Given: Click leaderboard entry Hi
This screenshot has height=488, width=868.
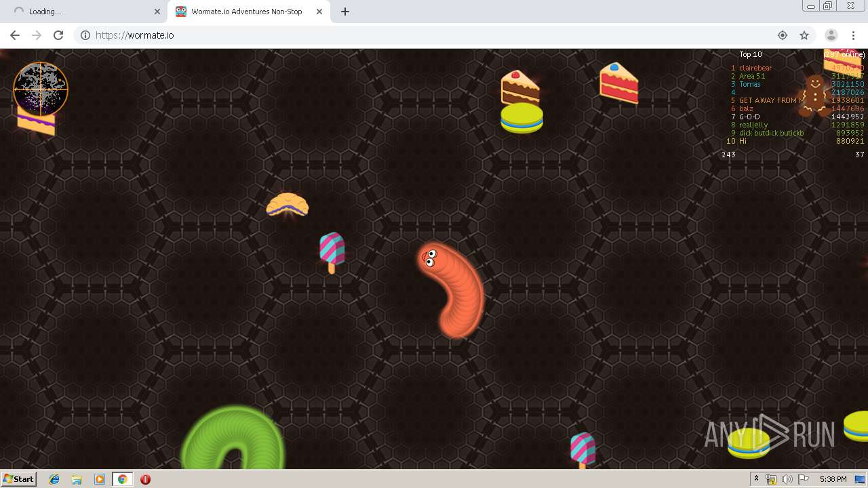Looking at the screenshot, I should click(x=743, y=141).
